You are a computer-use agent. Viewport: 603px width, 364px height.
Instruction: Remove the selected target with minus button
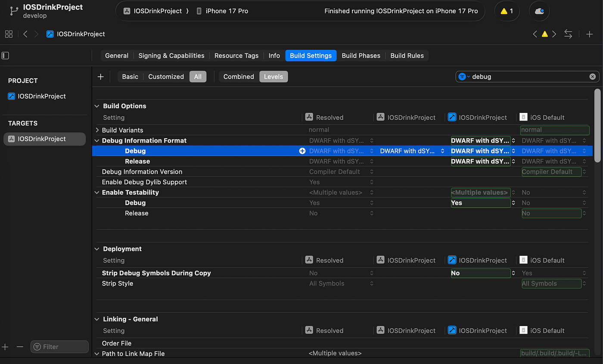20,347
